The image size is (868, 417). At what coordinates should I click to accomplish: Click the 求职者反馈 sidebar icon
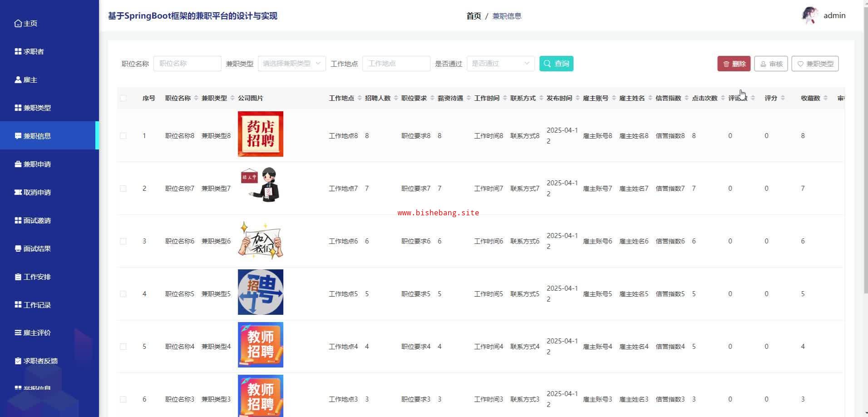18,361
